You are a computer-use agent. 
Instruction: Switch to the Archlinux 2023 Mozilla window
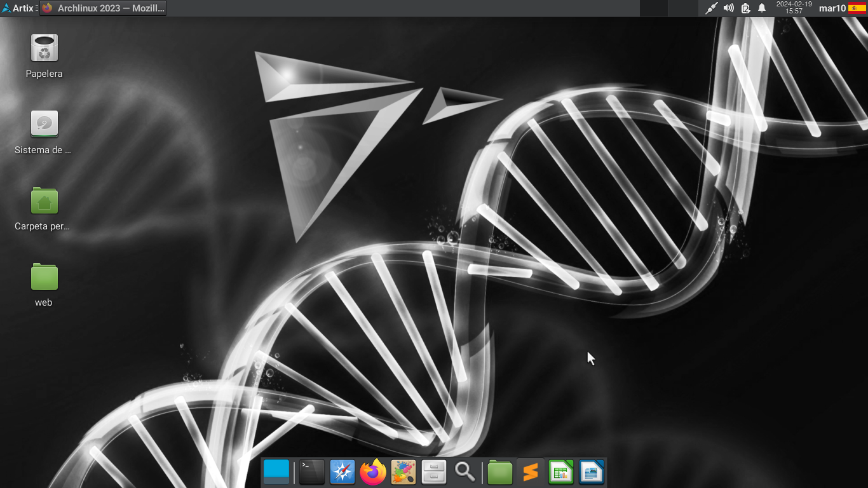pos(103,8)
